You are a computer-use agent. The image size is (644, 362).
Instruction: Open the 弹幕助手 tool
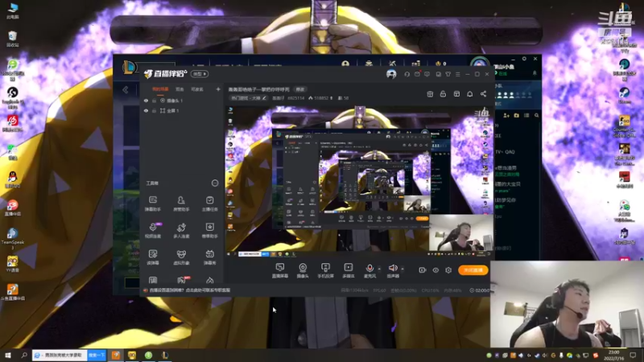point(153,204)
